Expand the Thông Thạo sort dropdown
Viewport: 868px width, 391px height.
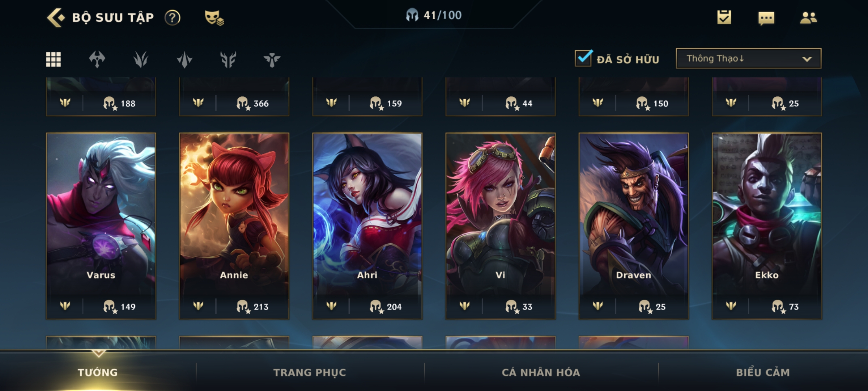pos(749,58)
